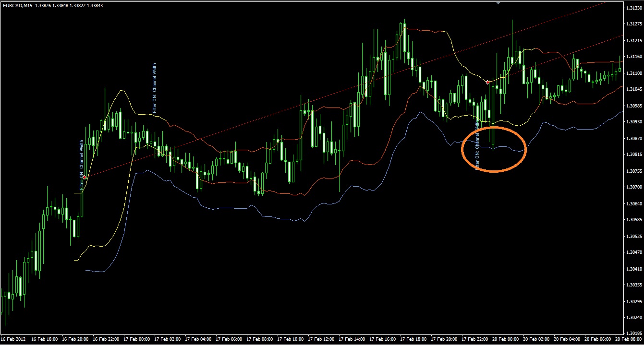Image resolution: width=644 pixels, height=345 pixels.
Task: Click the 17 Feb 20:00 time label
Action: [x=444, y=339]
